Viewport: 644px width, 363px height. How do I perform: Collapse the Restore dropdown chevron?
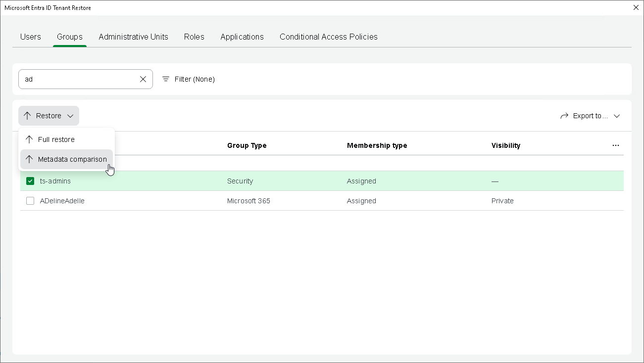click(x=70, y=116)
